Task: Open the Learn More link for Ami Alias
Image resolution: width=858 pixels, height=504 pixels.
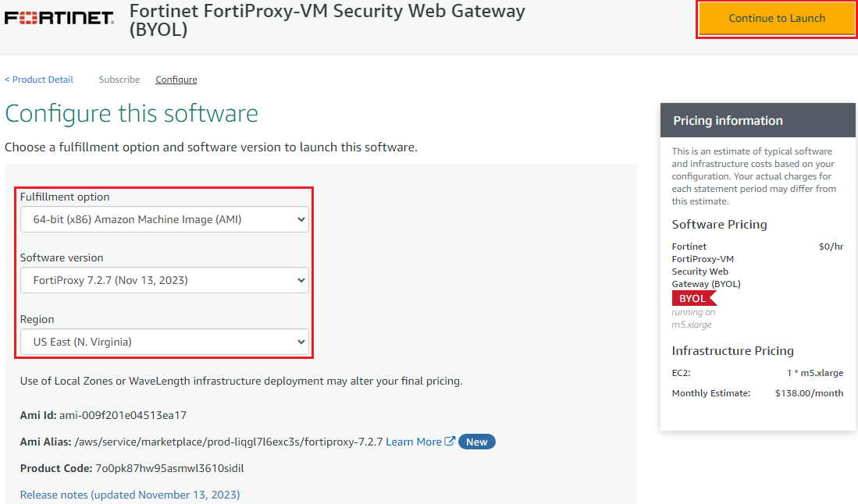Action: (x=414, y=442)
